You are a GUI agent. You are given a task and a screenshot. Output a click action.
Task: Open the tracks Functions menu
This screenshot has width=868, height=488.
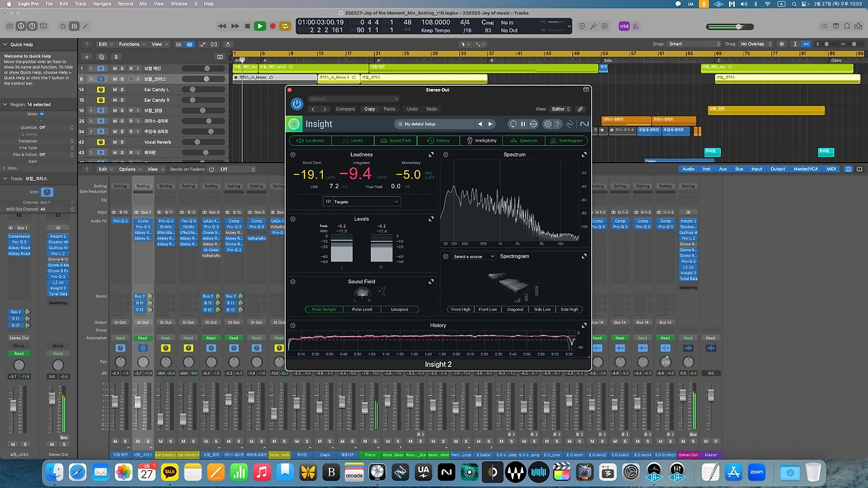pos(131,44)
